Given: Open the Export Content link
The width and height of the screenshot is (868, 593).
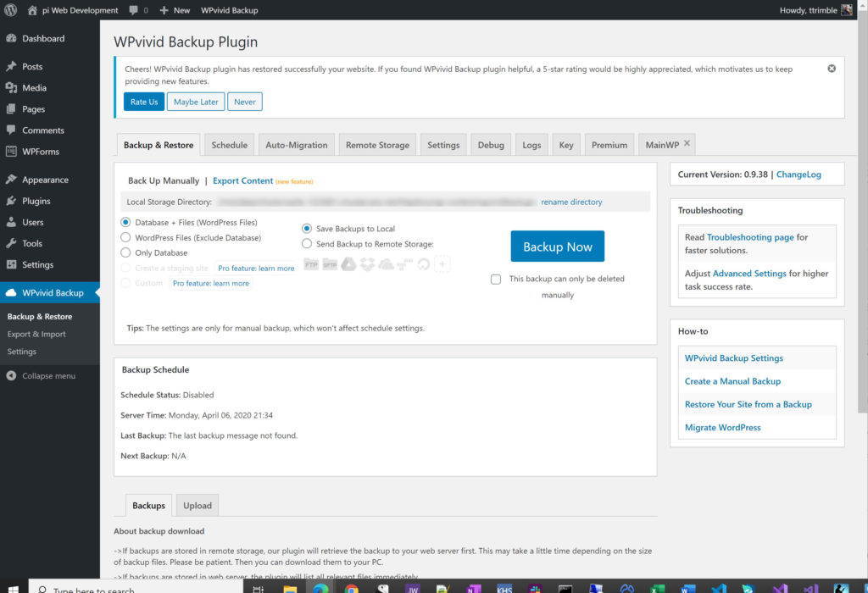Looking at the screenshot, I should click(242, 181).
